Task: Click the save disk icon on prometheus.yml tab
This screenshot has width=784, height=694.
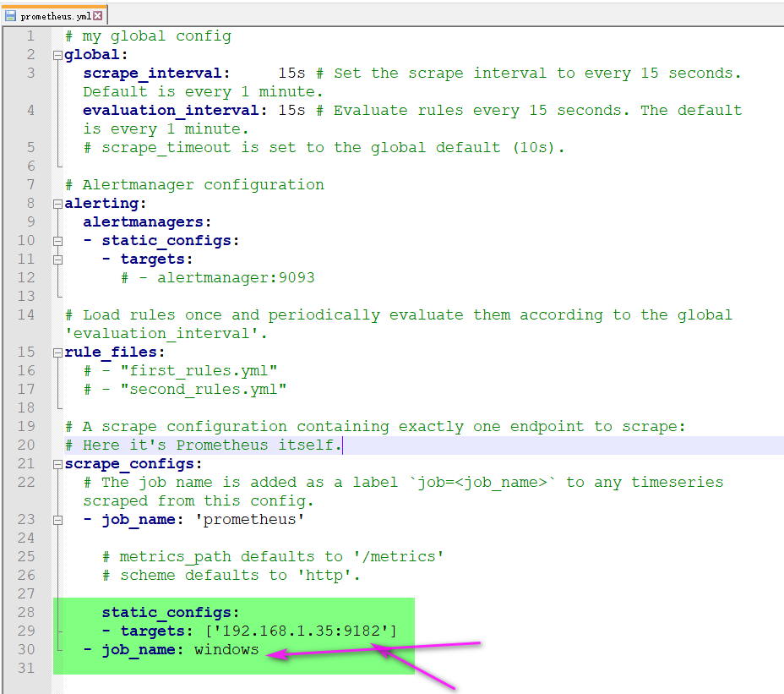Action: [x=10, y=16]
